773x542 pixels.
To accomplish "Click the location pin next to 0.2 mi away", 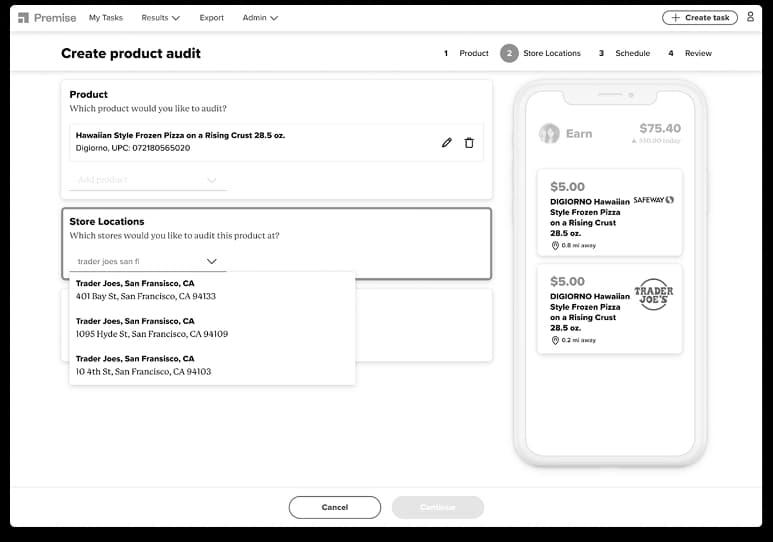I will [x=555, y=340].
